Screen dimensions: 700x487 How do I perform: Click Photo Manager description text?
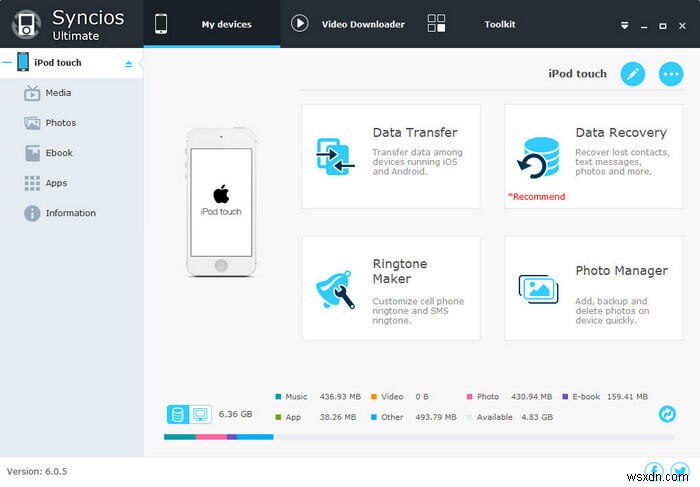612,311
